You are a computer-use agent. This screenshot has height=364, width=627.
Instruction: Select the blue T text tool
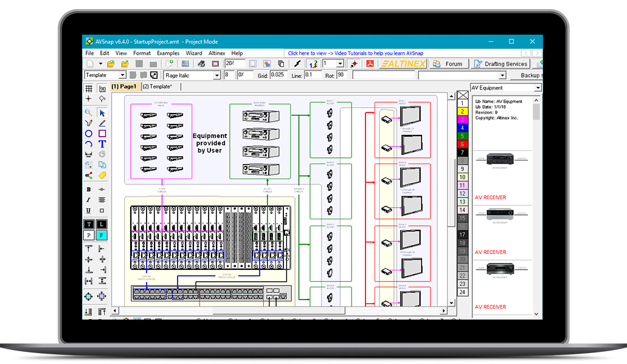(x=102, y=144)
